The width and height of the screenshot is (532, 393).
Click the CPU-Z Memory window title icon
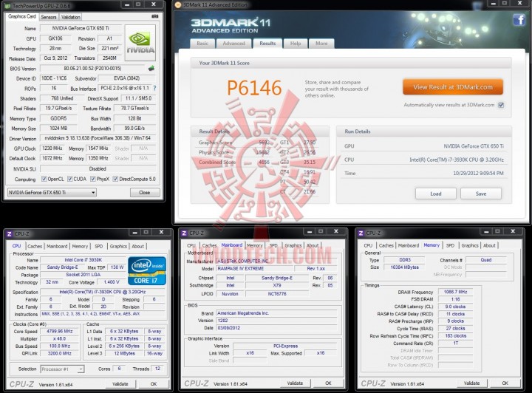click(361, 233)
